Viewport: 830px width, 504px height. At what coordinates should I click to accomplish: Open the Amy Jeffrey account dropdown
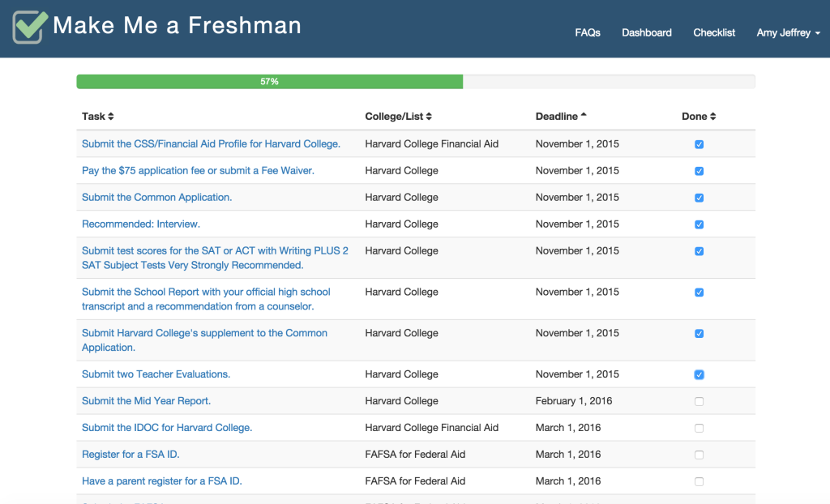point(787,32)
